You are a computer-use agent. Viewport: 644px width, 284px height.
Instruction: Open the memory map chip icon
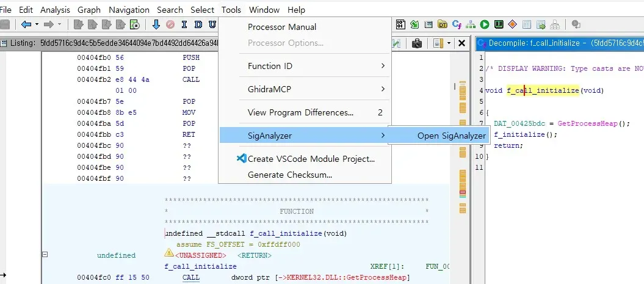(x=498, y=25)
